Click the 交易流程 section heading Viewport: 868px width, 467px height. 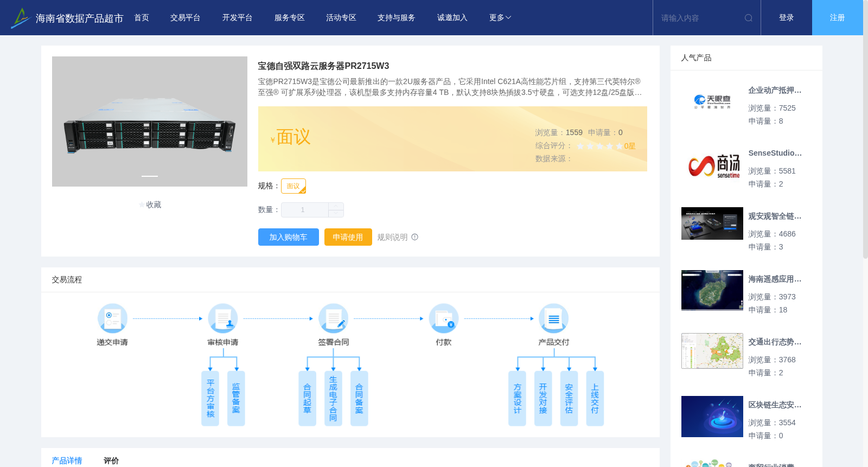pyautogui.click(x=67, y=280)
